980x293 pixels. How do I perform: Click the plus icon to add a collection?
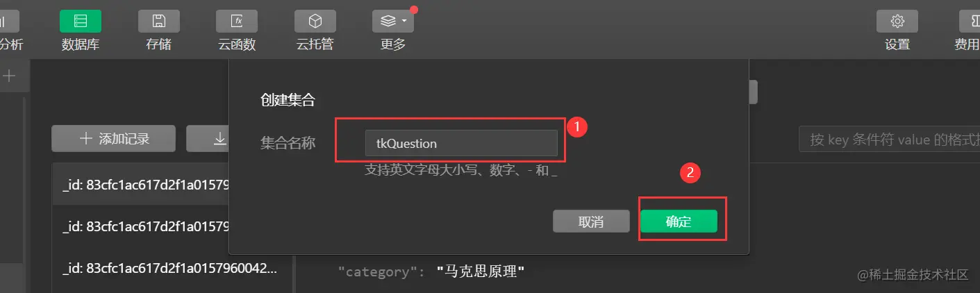pyautogui.click(x=10, y=76)
